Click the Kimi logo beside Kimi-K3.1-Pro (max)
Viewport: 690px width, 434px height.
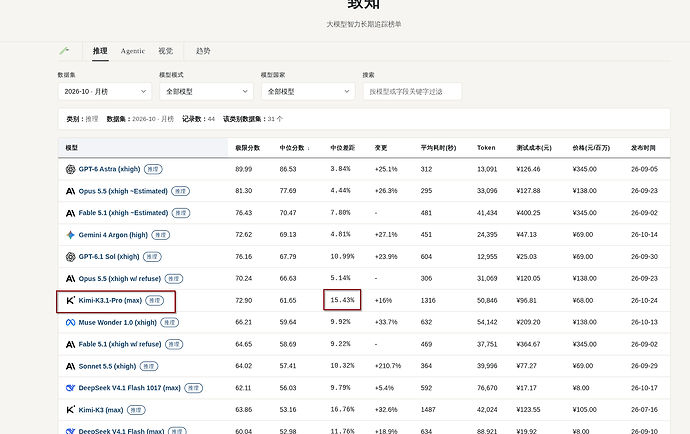(70, 300)
